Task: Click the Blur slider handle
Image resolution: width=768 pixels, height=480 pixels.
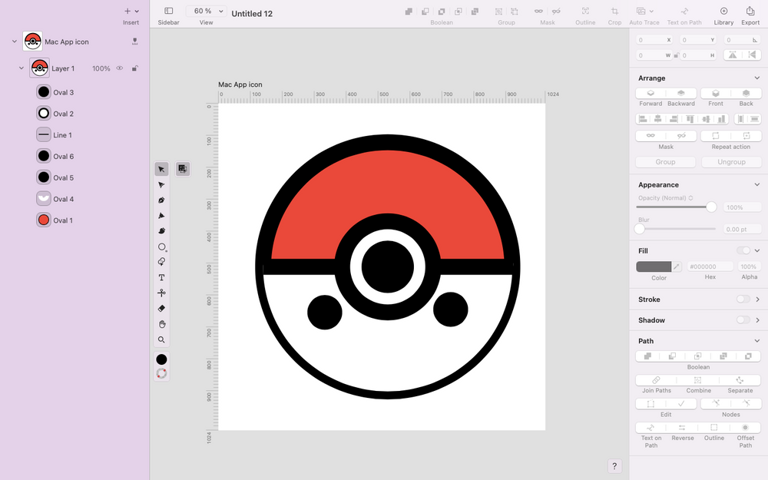Action: pyautogui.click(x=640, y=229)
